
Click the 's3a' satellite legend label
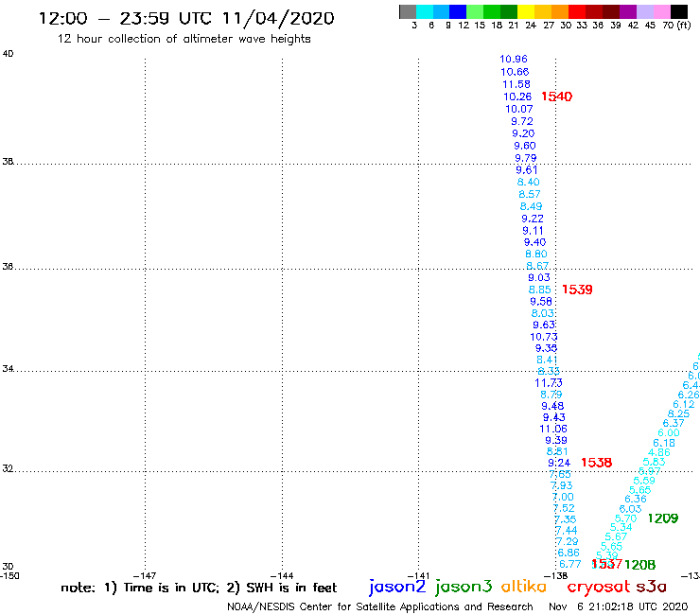coord(652,587)
